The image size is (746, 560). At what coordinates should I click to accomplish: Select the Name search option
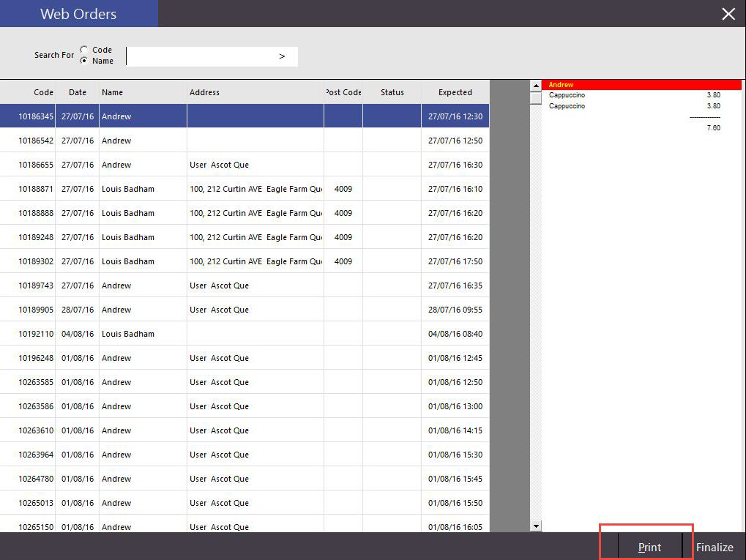(x=84, y=61)
